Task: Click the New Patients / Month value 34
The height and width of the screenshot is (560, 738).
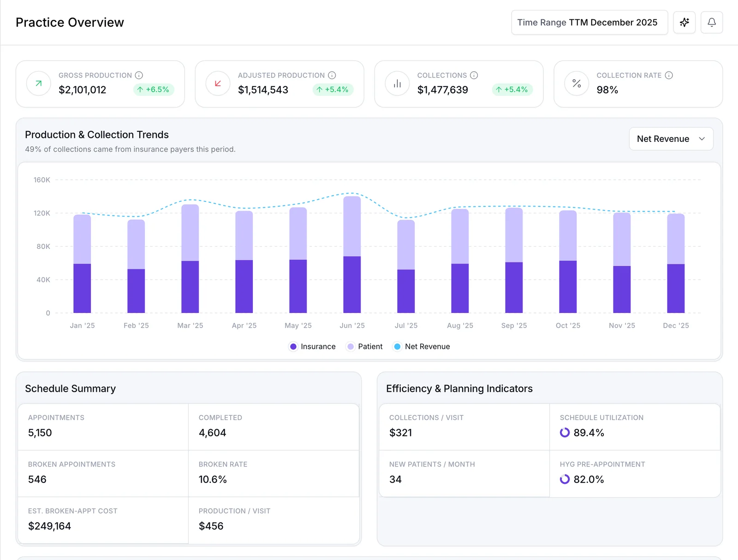Action: [395, 479]
